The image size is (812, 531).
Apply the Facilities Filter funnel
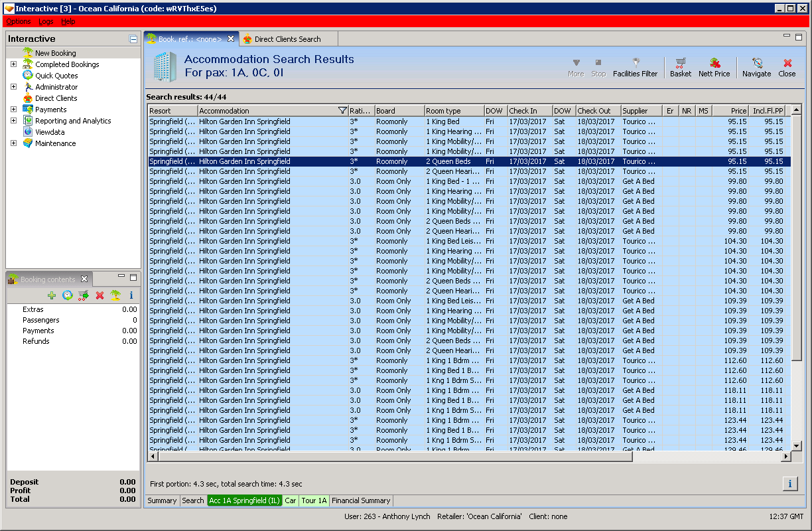635,64
